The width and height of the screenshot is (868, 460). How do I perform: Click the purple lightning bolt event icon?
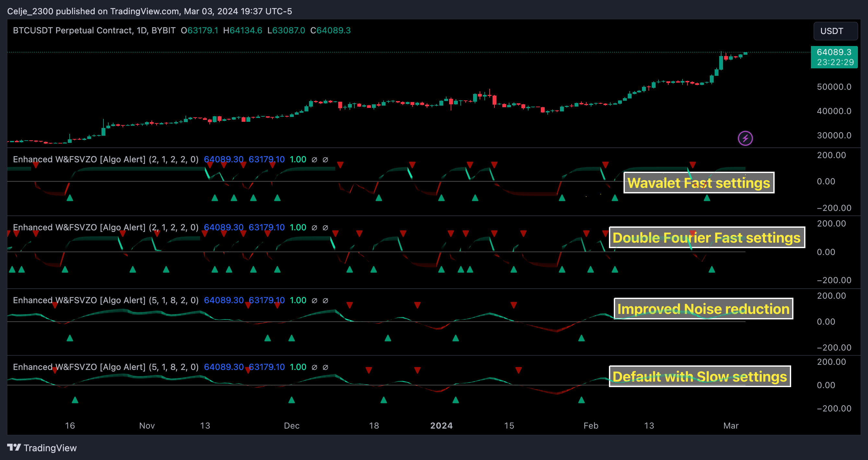pyautogui.click(x=745, y=138)
